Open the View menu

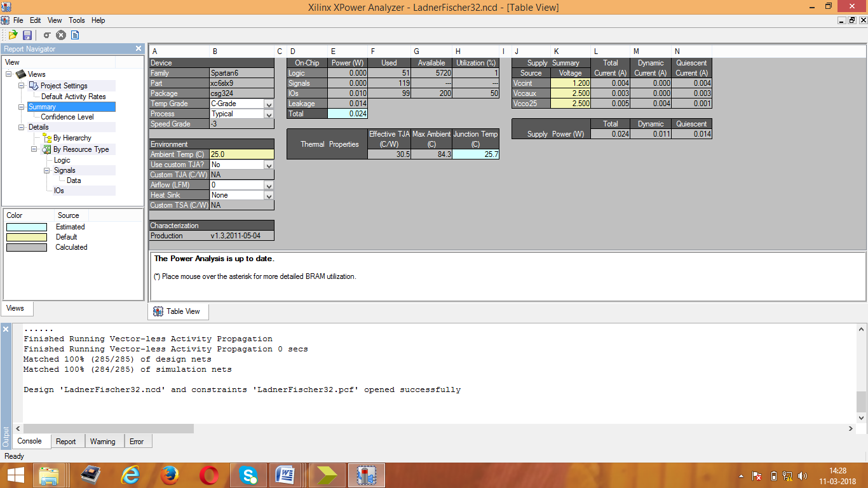point(55,20)
